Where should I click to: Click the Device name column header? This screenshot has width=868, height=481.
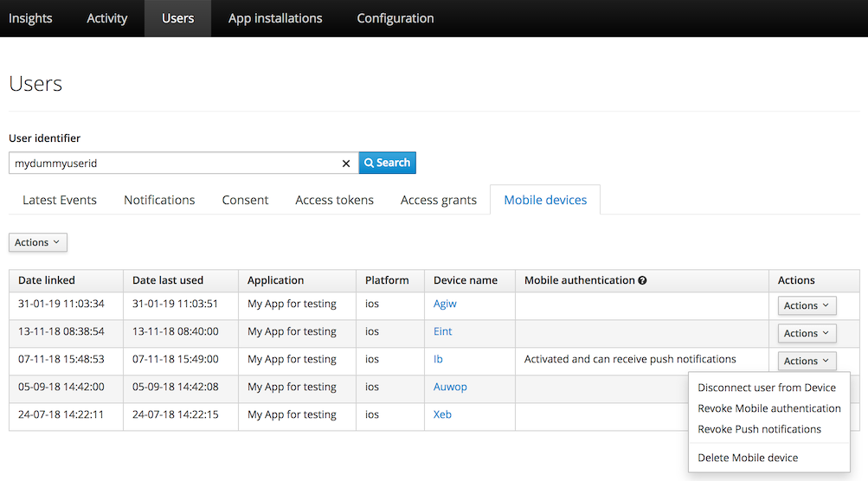(466, 280)
